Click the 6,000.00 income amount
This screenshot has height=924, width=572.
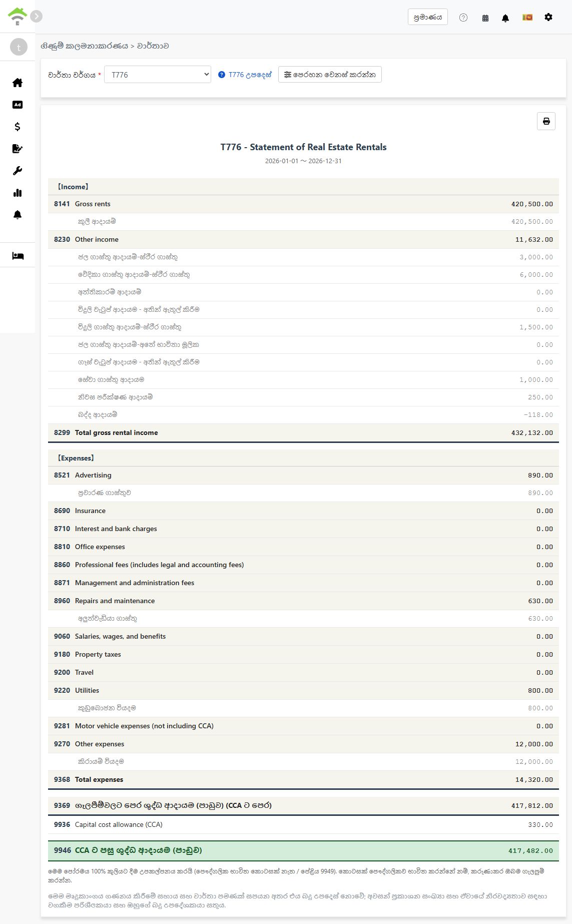[x=536, y=275]
